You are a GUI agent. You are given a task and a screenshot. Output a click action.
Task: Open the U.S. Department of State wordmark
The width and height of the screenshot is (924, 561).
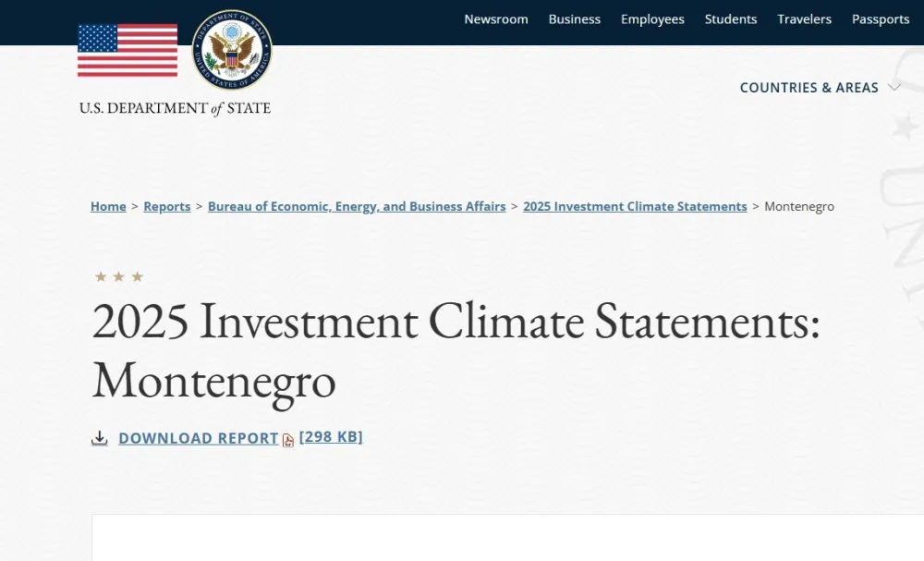pos(175,108)
